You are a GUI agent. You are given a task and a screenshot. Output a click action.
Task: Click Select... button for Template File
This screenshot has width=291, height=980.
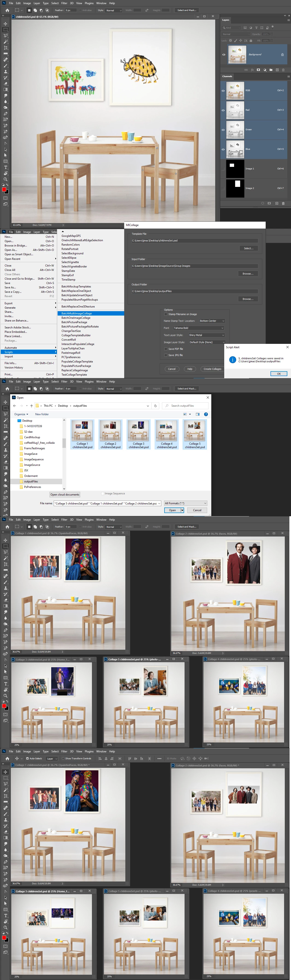point(248,248)
